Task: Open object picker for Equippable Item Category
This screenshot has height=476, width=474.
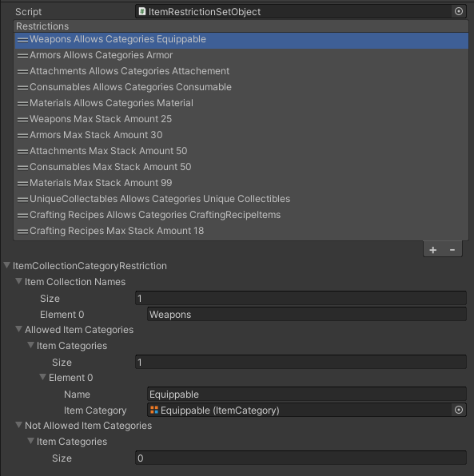Action: click(459, 411)
